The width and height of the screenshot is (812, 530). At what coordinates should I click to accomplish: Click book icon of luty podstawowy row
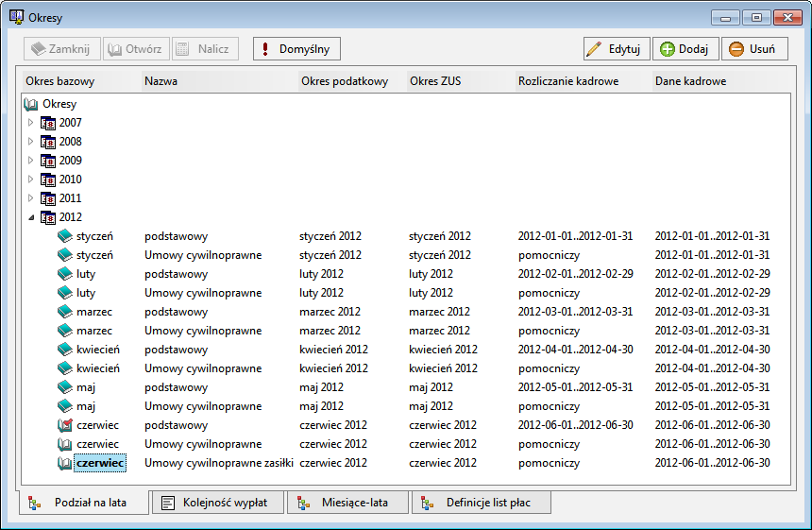(x=65, y=274)
